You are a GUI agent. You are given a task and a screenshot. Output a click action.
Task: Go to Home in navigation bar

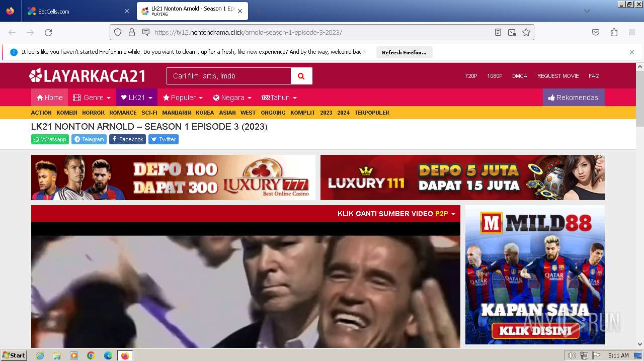pyautogui.click(x=49, y=98)
